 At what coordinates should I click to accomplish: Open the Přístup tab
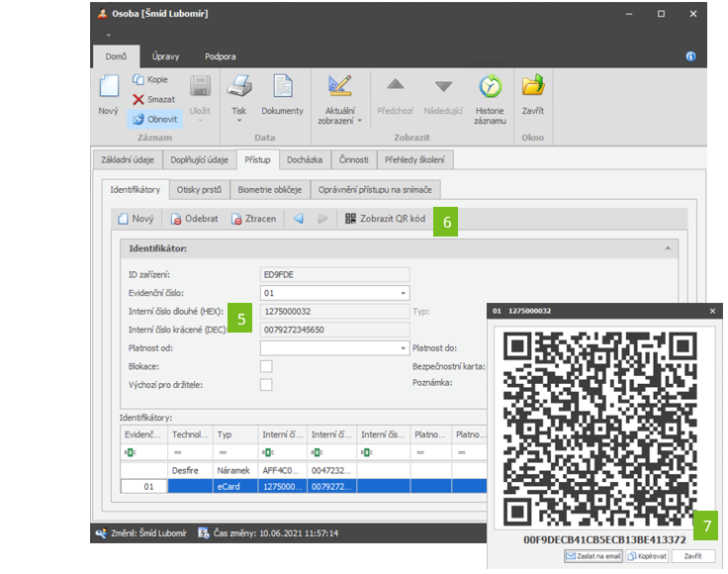coord(258,159)
